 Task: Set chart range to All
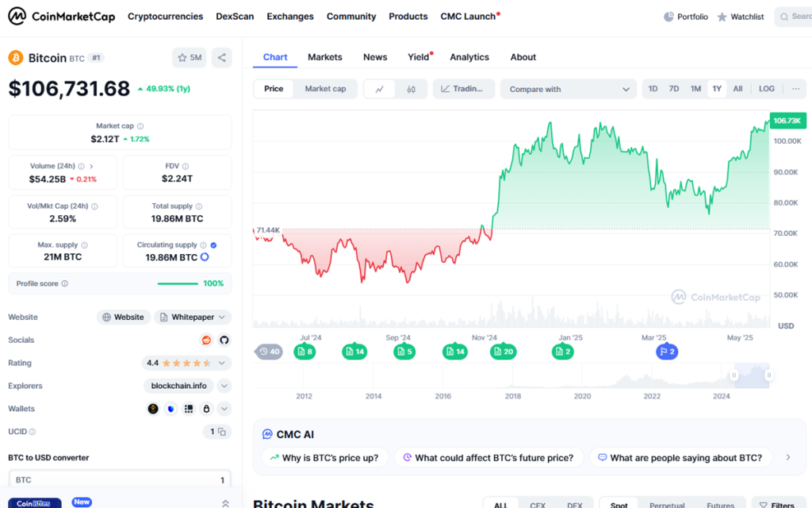coord(738,89)
